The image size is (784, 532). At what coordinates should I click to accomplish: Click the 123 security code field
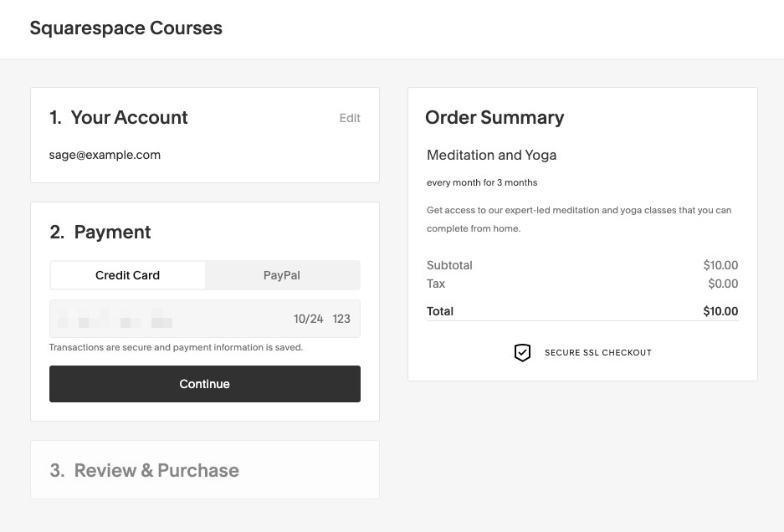pyautogui.click(x=341, y=319)
